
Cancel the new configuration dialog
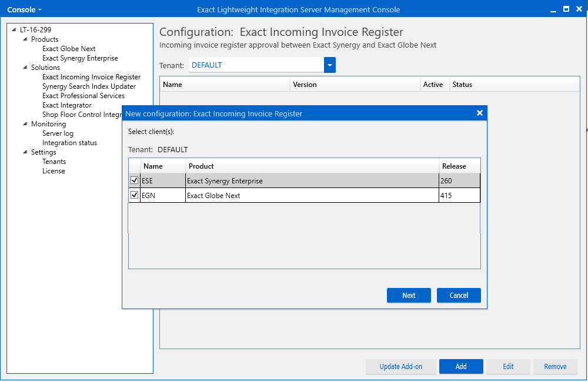(x=459, y=296)
